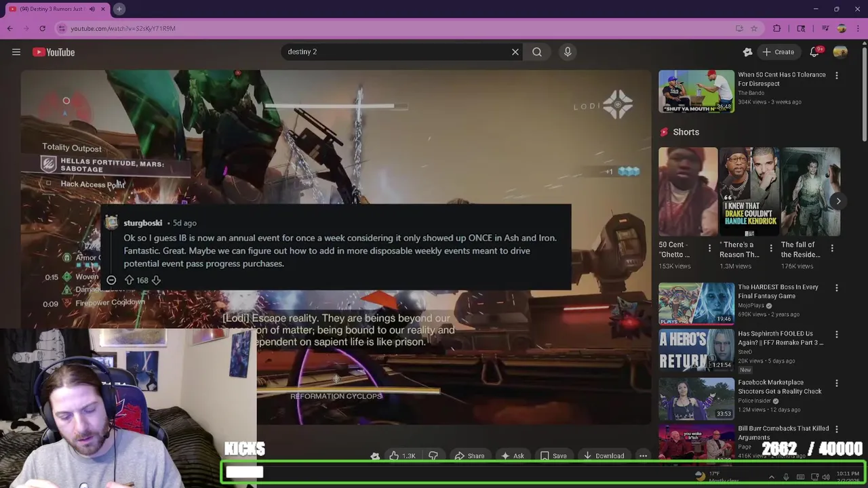Open the HARDEST Boss video thumbnail
Viewport: 868px width, 488px height.
pyautogui.click(x=696, y=304)
